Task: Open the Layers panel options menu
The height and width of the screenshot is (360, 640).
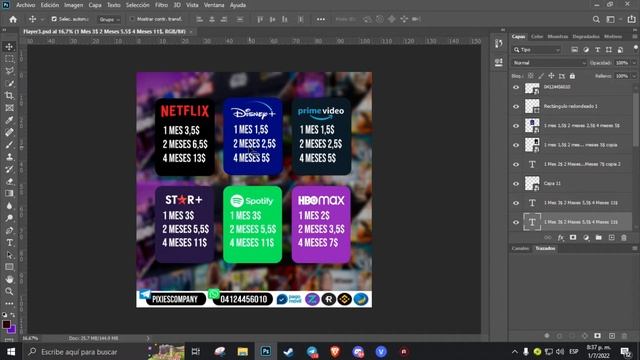Action: pyautogui.click(x=635, y=36)
